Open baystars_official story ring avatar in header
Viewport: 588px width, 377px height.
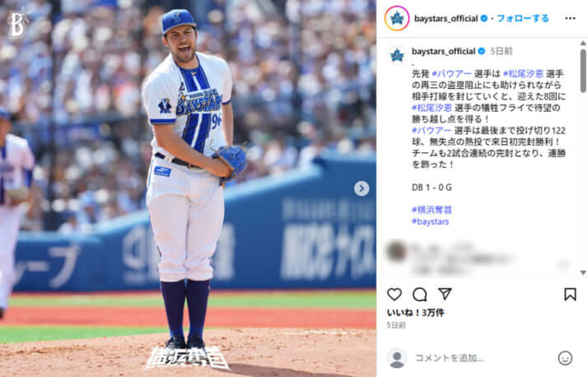[397, 18]
